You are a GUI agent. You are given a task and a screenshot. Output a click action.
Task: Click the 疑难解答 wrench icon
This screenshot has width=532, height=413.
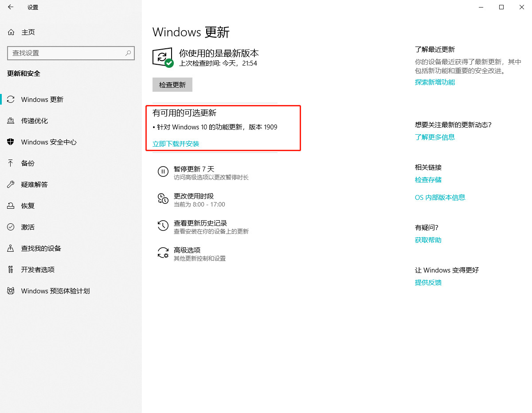10,184
